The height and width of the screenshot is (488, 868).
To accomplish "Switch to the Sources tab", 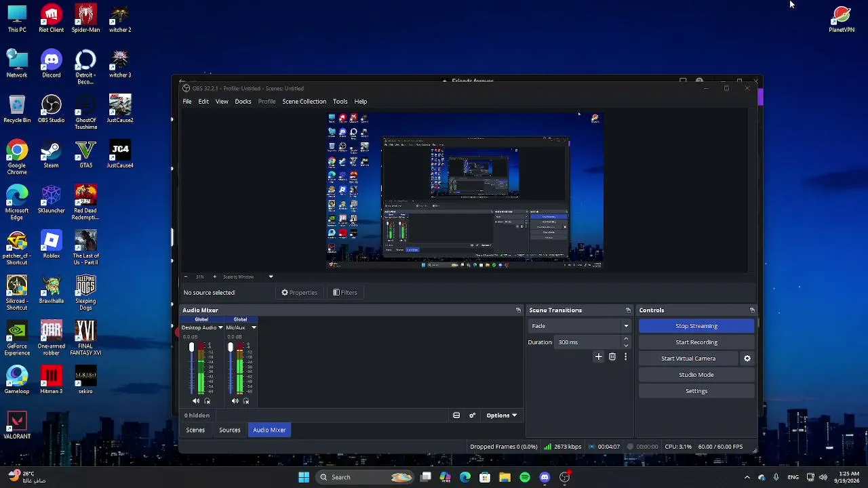I will point(230,430).
